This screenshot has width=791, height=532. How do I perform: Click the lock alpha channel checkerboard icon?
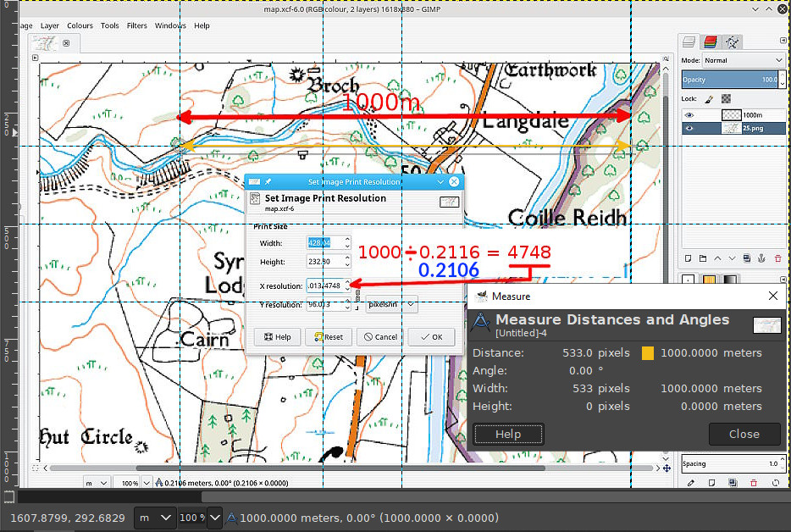(725, 99)
